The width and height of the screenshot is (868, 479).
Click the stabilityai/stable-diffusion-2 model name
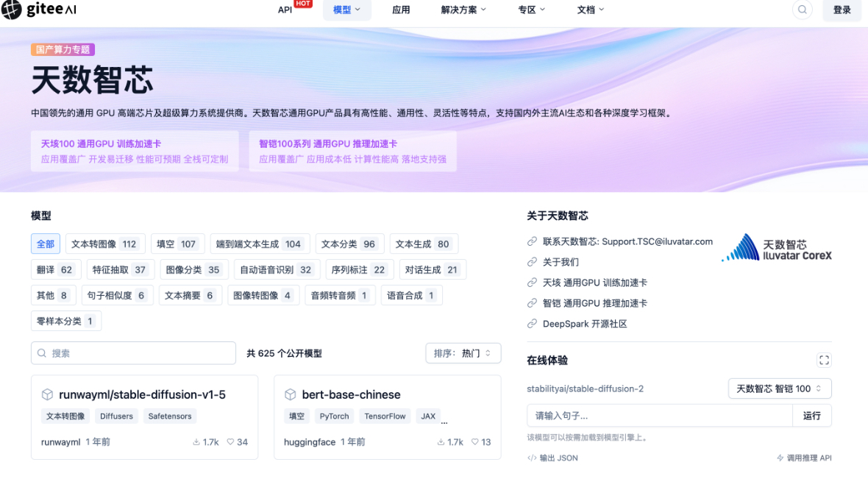[585, 388]
